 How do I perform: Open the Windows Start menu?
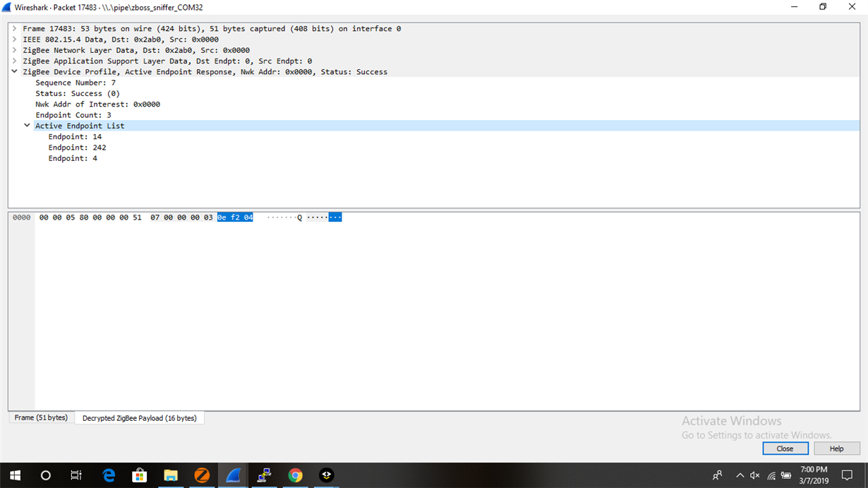(x=15, y=475)
